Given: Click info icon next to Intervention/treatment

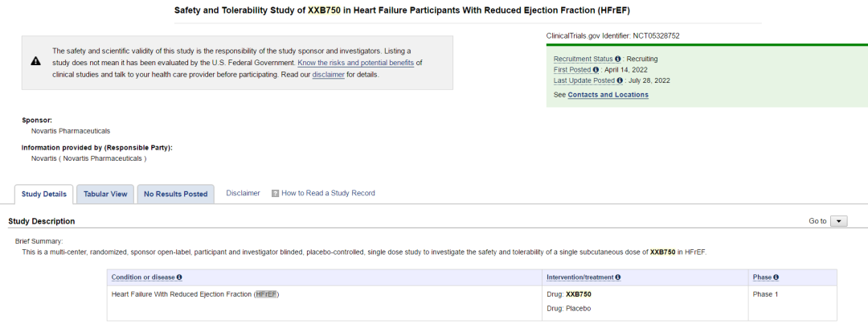Looking at the screenshot, I should tap(617, 277).
